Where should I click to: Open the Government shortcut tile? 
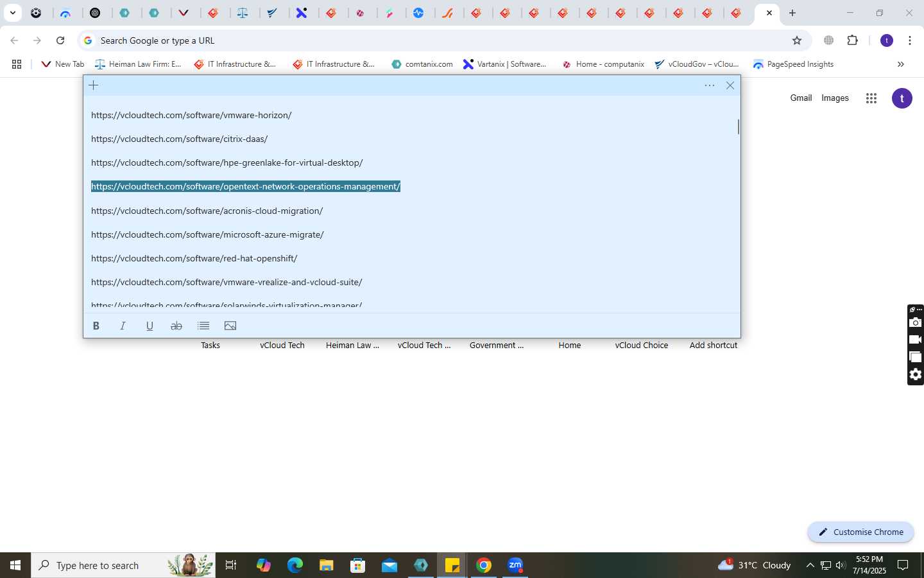497,346
